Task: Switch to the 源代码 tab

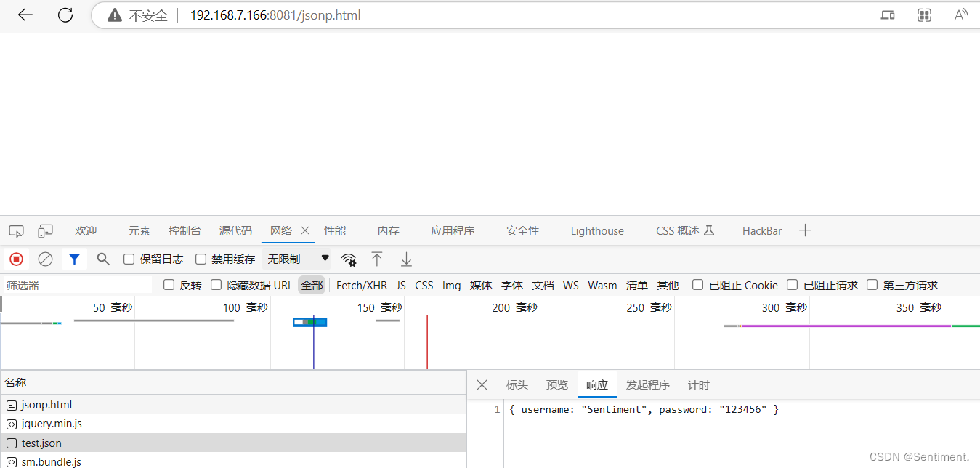Action: point(235,231)
